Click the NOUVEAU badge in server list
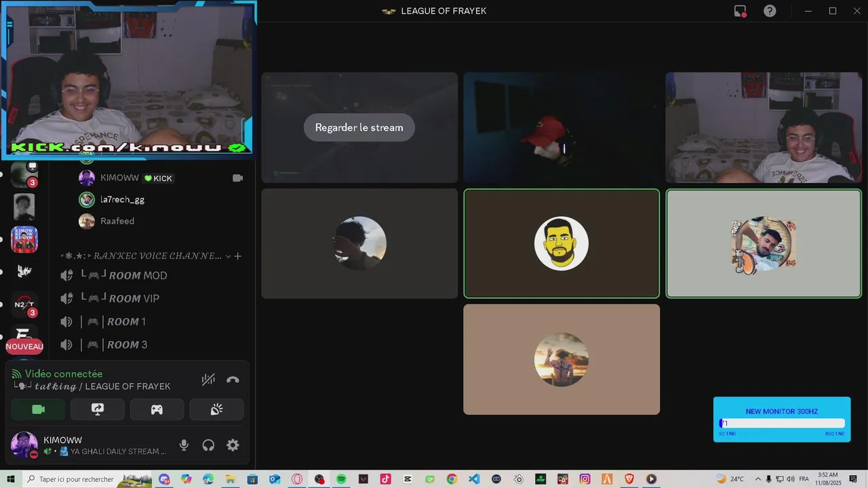868x488 pixels. [24, 346]
